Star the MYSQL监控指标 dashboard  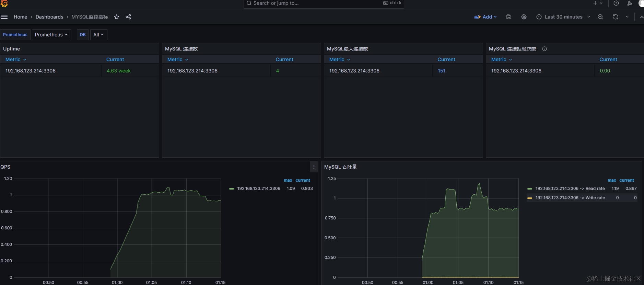(x=117, y=17)
